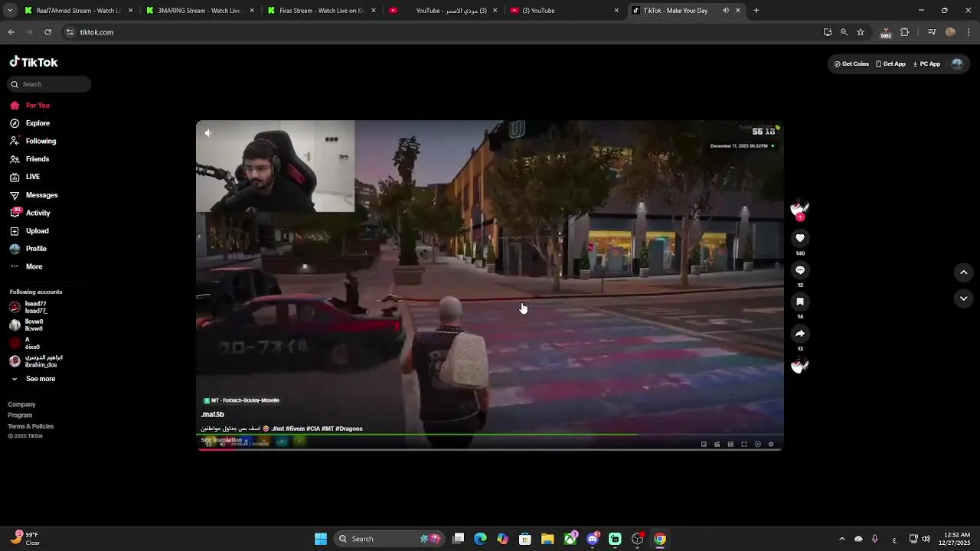Viewport: 980px width, 551px height.
Task: Open the Chrome profile avatar
Action: pyautogui.click(x=950, y=32)
